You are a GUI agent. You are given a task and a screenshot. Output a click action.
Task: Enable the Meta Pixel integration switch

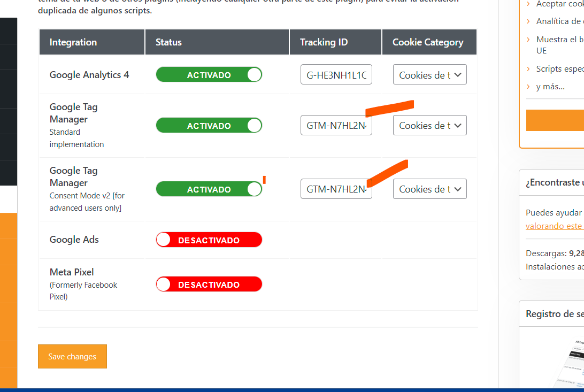209,284
